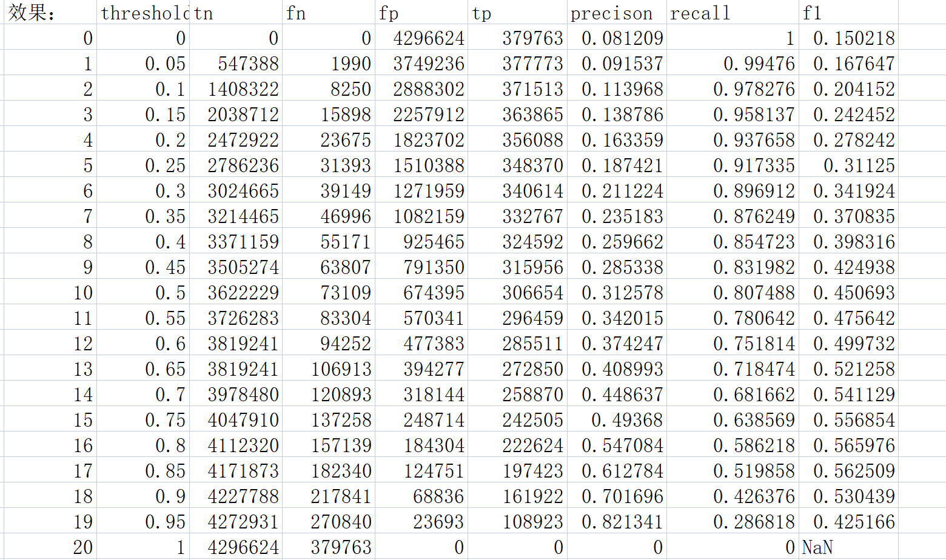
Task: Select tn value 4296624 in row 20
Action: tap(236, 547)
